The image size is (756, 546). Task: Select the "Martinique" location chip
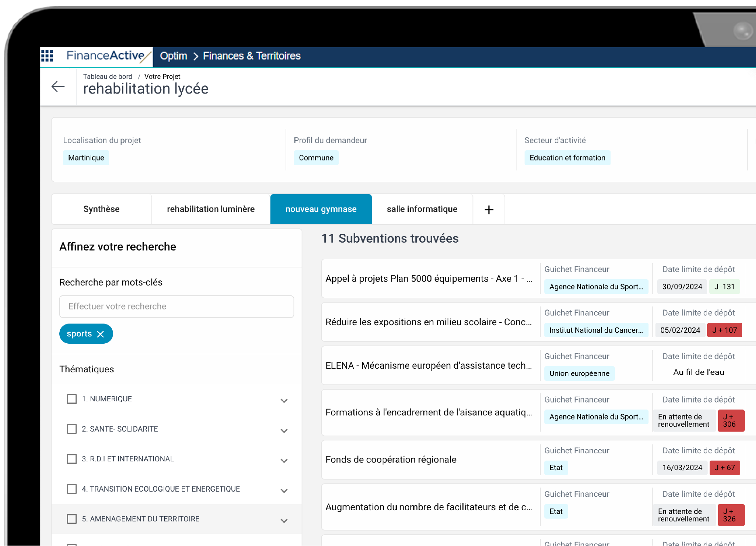[86, 158]
